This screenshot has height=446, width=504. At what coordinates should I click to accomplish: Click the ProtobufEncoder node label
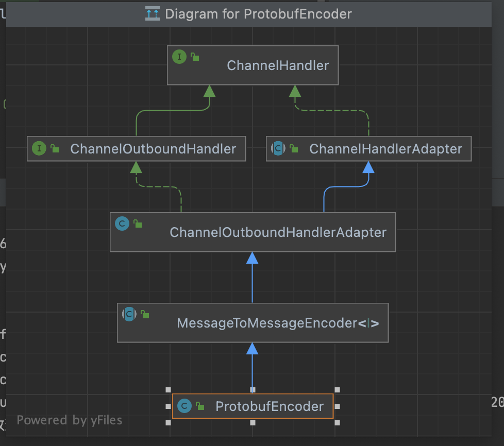[270, 406]
